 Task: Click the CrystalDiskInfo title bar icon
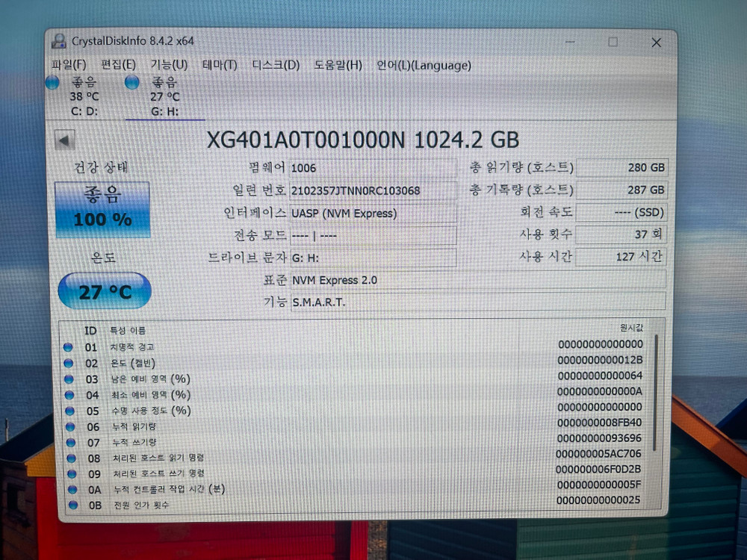click(60, 42)
